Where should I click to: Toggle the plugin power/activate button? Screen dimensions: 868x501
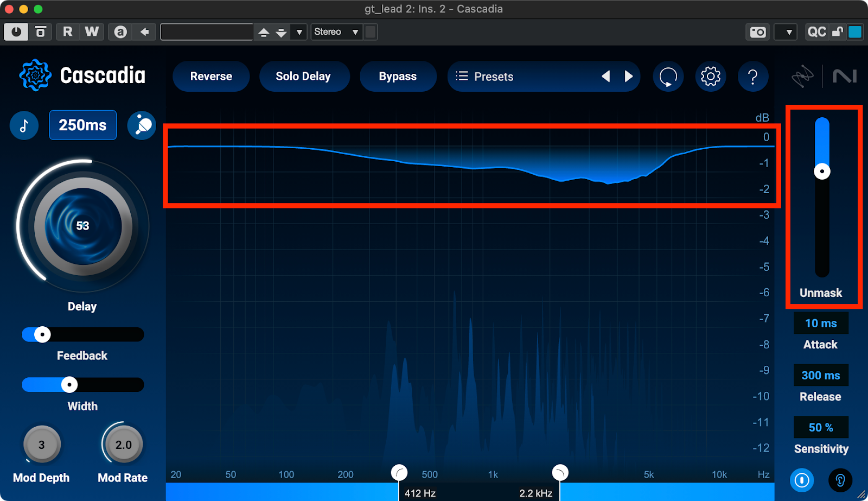click(16, 32)
